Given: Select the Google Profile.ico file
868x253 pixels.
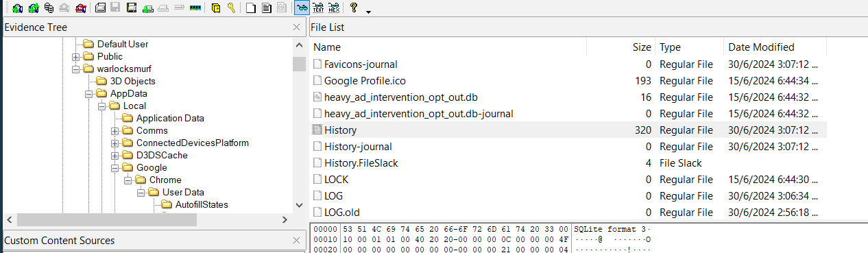Looking at the screenshot, I should coord(365,81).
